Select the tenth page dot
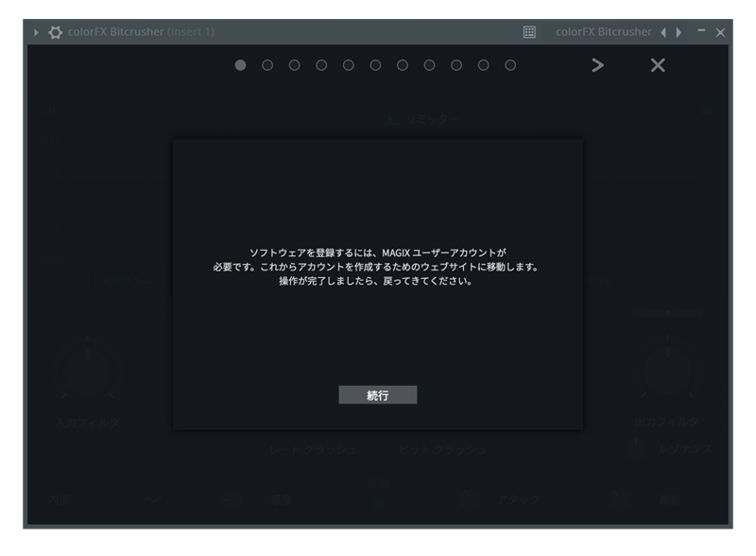This screenshot has width=756, height=556. 484,65
